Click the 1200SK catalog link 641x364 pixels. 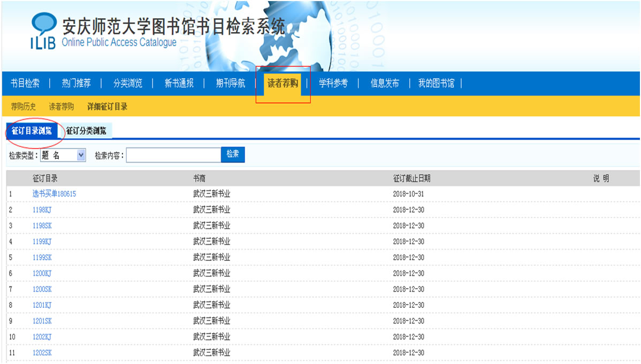click(42, 289)
